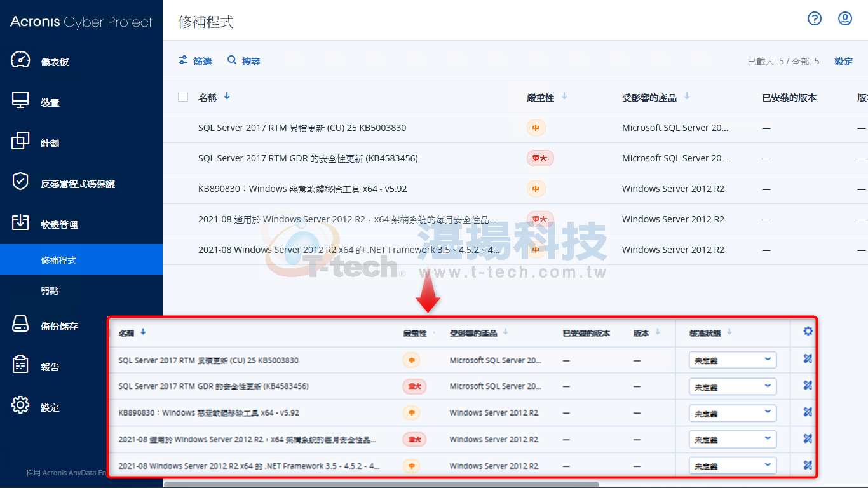Screen dimensions: 868x488
Task: Open the 裝置 devices monitor icon
Action: [x=20, y=100]
